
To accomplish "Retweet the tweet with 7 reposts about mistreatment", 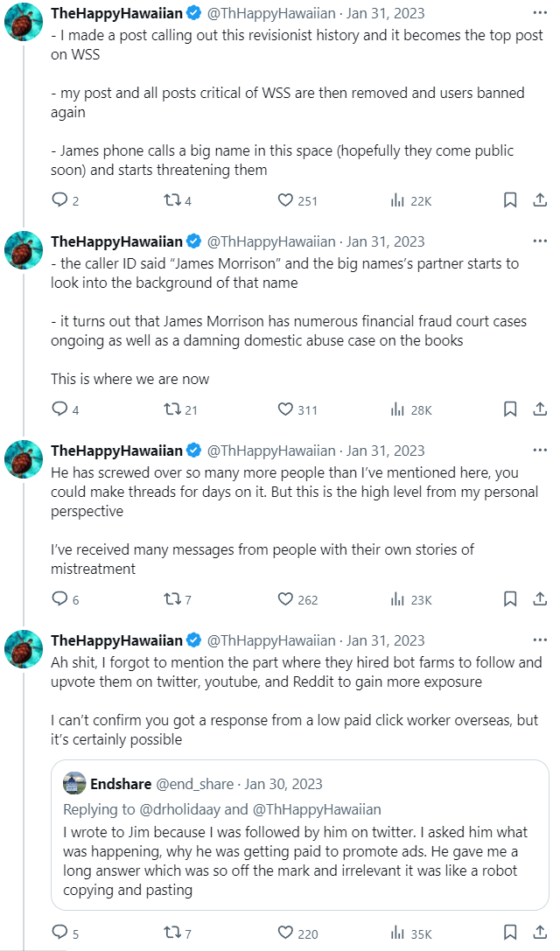I will 173,599.
